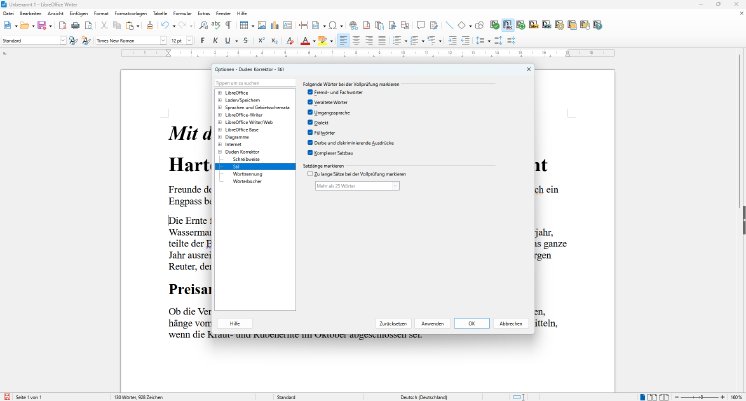Screen dimensions: 746x401
Task: Click the Clone formatting paintbrush icon
Action: click(x=150, y=25)
